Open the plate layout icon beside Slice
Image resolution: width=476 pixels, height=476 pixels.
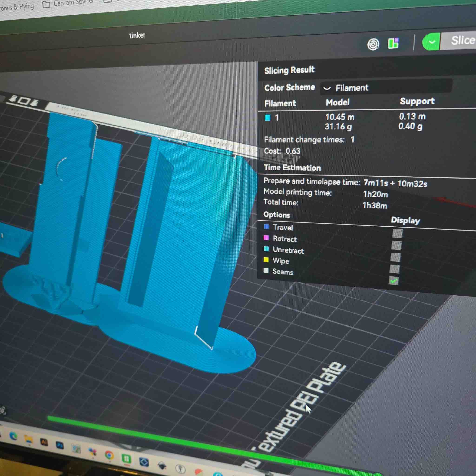(x=393, y=43)
